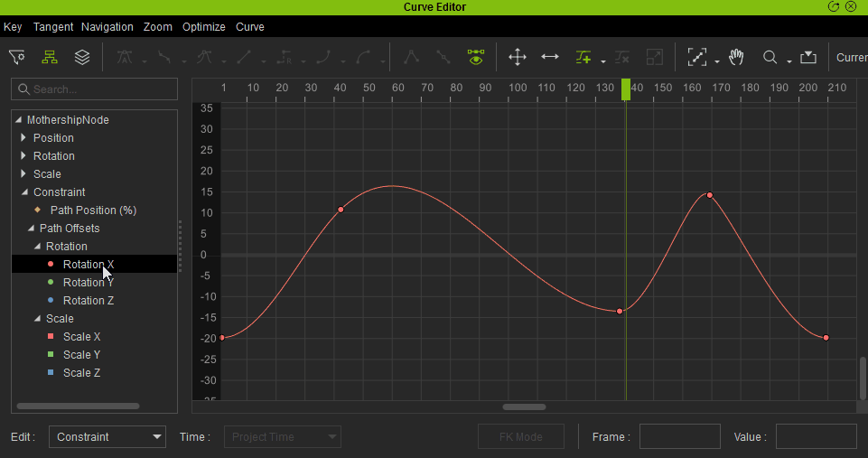Click the unify tangent peak icon
The height and width of the screenshot is (458, 868).
point(411,57)
